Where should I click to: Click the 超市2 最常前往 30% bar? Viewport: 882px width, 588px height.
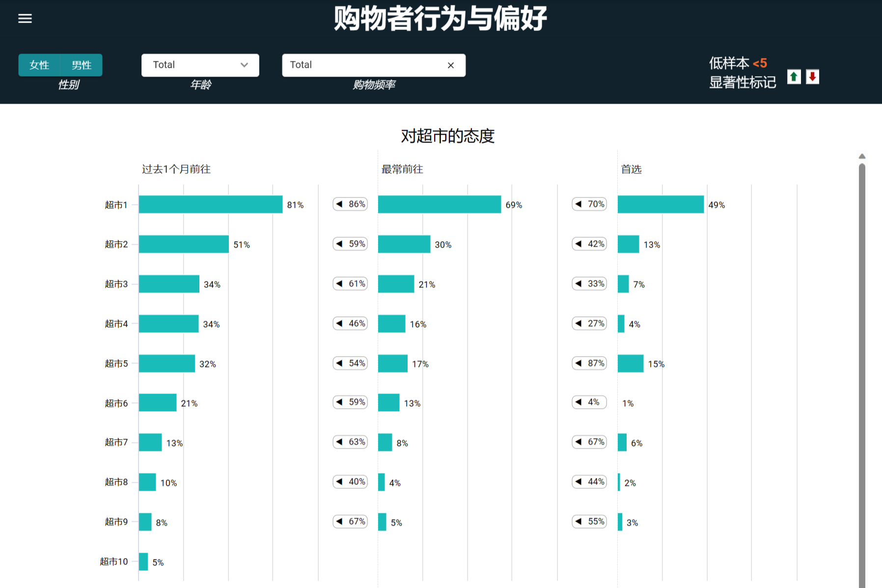point(404,244)
